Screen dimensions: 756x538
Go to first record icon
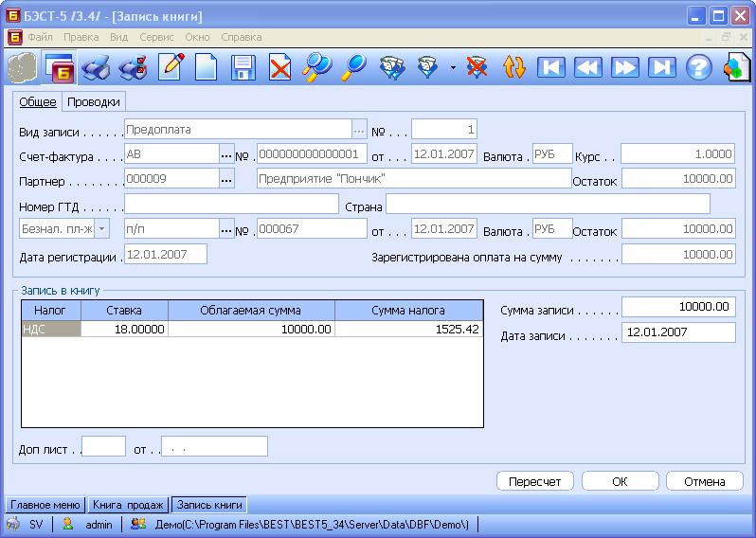(550, 67)
